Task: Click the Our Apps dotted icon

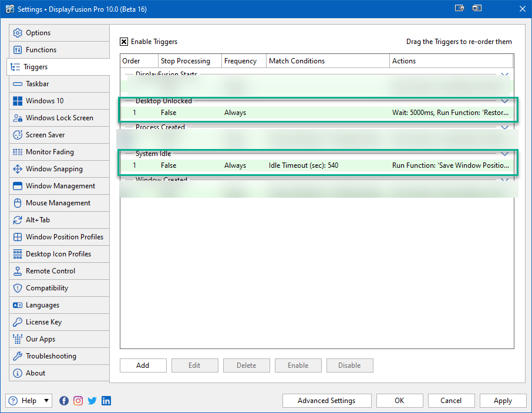Action: tap(17, 338)
